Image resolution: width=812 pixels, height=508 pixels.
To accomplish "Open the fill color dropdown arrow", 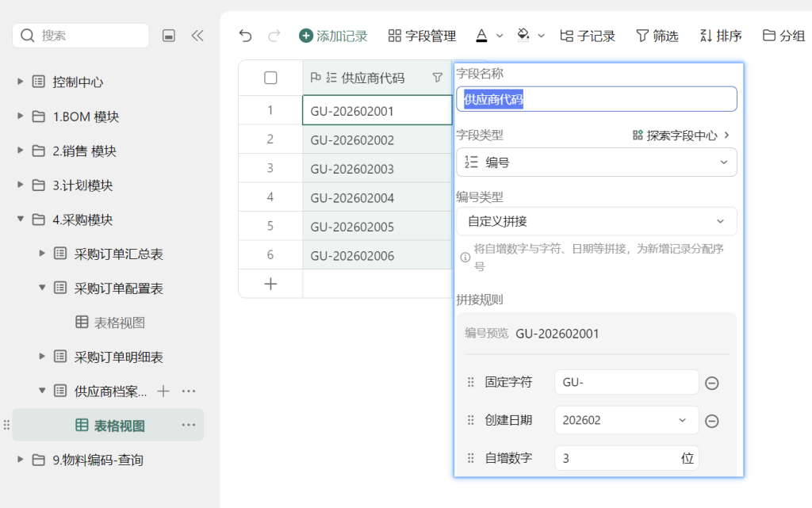I will point(541,36).
